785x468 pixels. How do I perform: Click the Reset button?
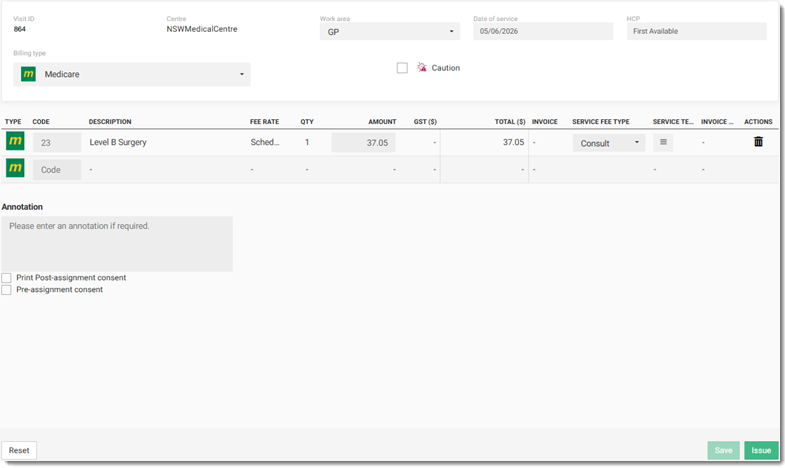(19, 450)
